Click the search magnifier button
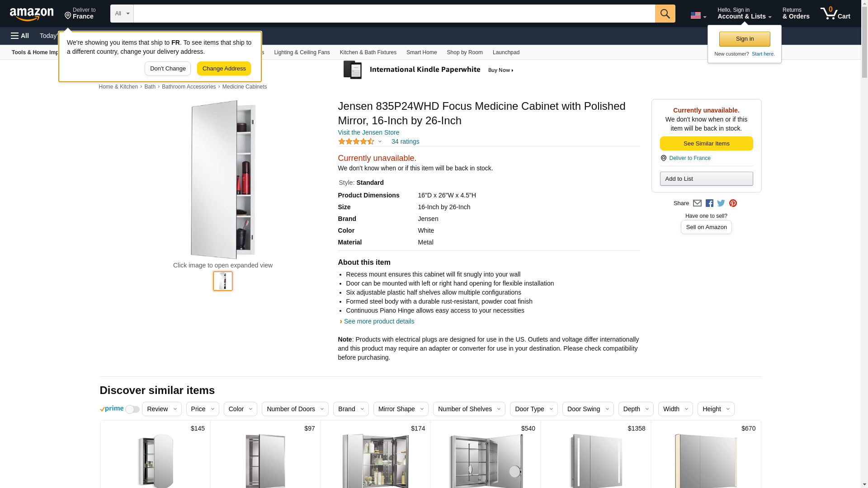 point(665,14)
